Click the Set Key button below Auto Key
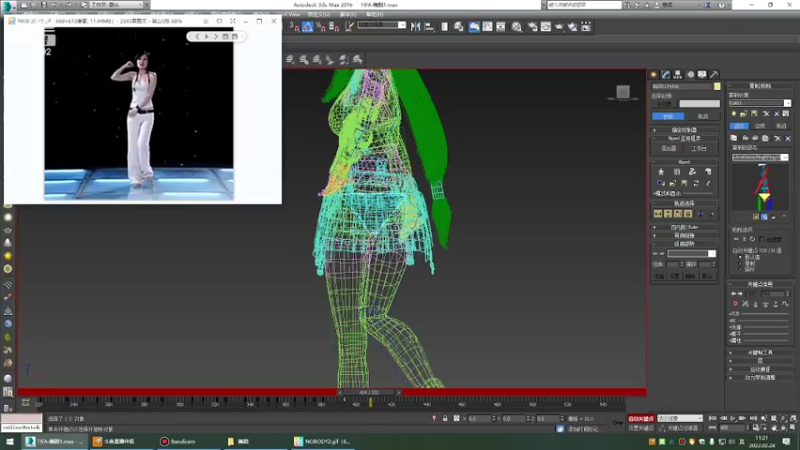 pos(641,428)
